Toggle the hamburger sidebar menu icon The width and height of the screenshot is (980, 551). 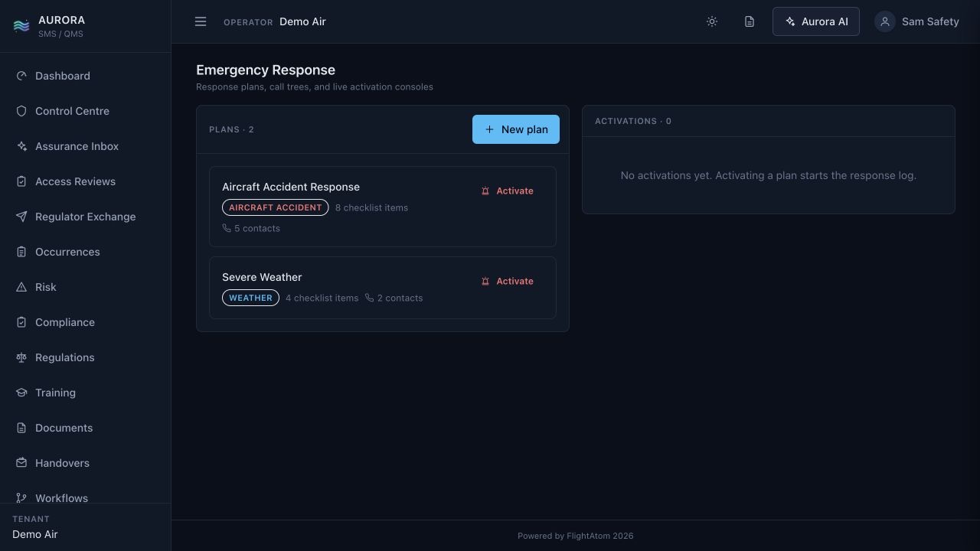tap(201, 21)
